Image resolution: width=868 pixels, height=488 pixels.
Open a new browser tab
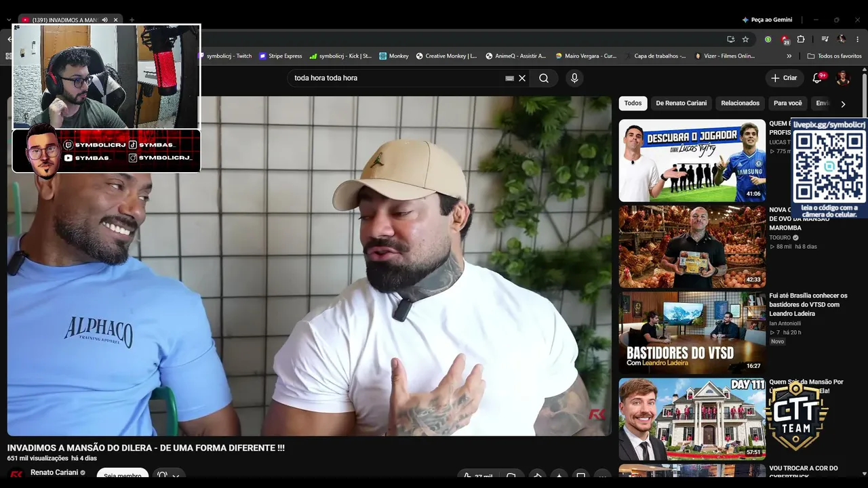(x=132, y=20)
